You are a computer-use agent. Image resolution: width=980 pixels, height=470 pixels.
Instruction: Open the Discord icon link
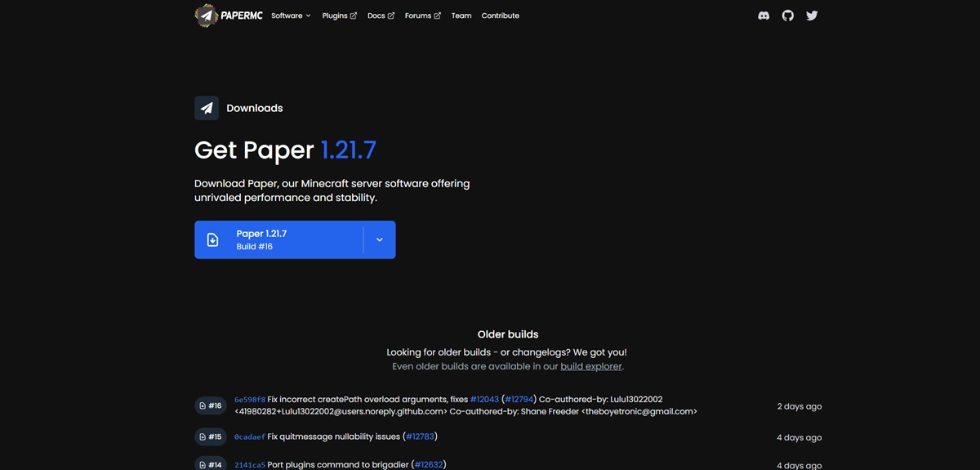coord(764,16)
